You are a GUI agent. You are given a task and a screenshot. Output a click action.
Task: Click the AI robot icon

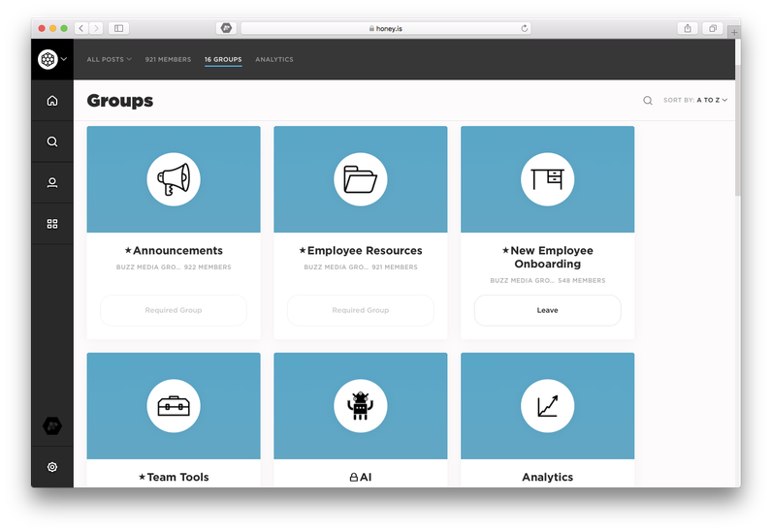tap(361, 406)
